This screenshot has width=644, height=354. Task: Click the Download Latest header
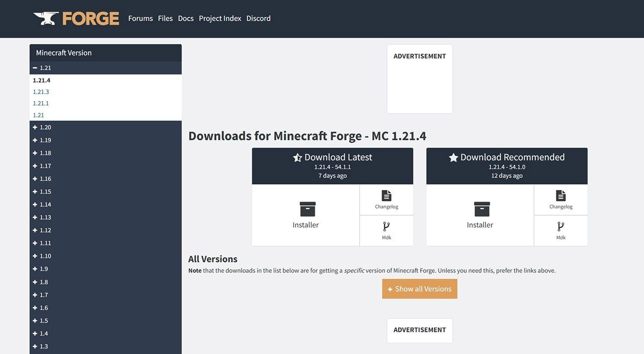click(333, 166)
